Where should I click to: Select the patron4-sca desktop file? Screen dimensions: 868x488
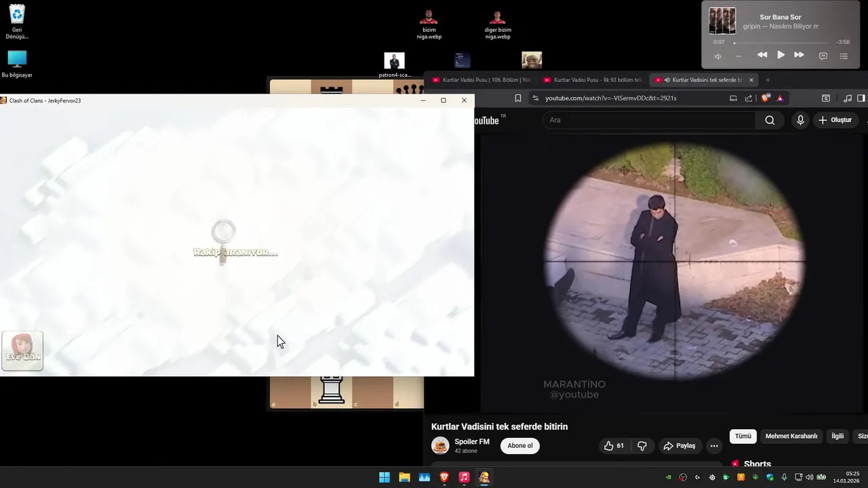394,65
